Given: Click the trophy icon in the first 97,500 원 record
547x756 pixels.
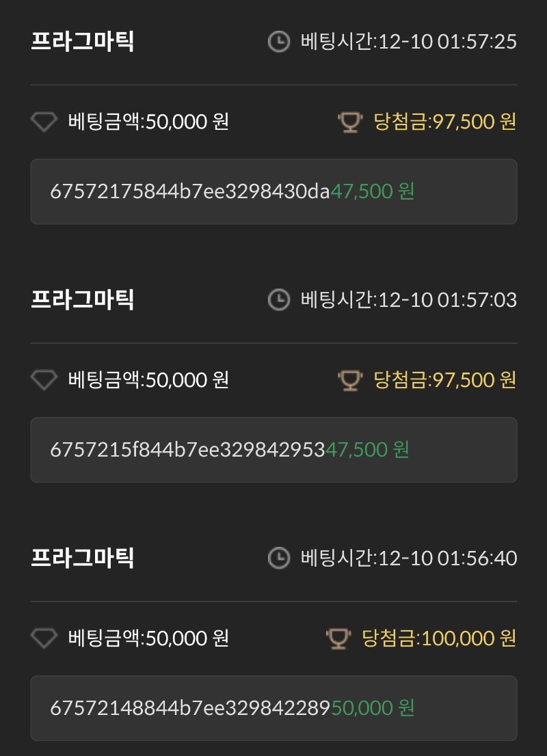Looking at the screenshot, I should coord(350,122).
